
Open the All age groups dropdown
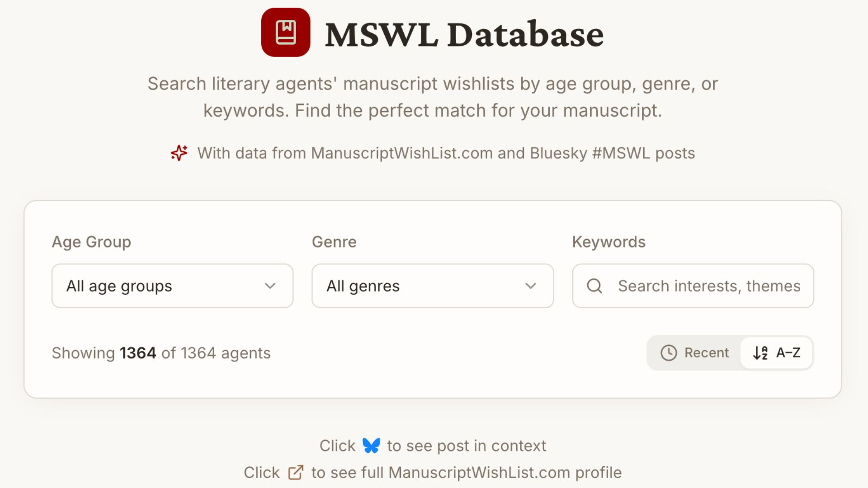(x=172, y=286)
